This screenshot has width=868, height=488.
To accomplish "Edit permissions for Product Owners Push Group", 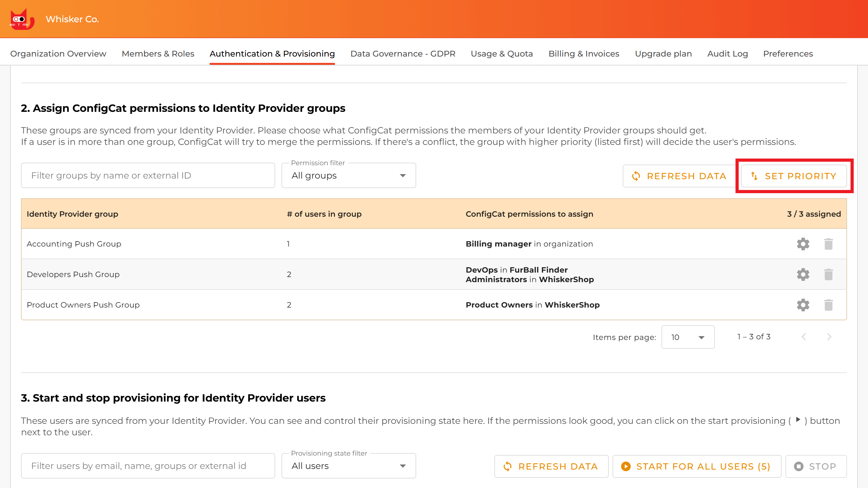I will [x=803, y=305].
